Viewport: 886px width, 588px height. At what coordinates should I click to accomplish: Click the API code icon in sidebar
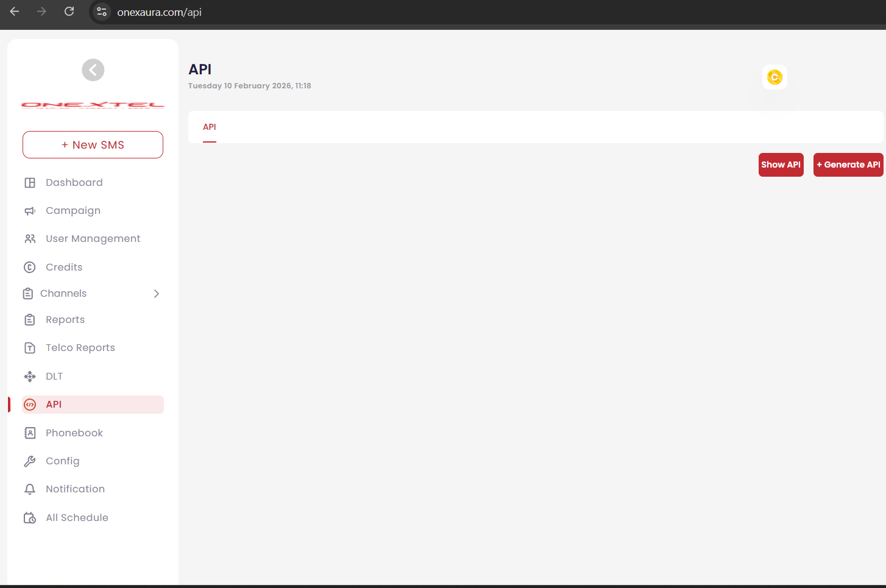pyautogui.click(x=30, y=405)
